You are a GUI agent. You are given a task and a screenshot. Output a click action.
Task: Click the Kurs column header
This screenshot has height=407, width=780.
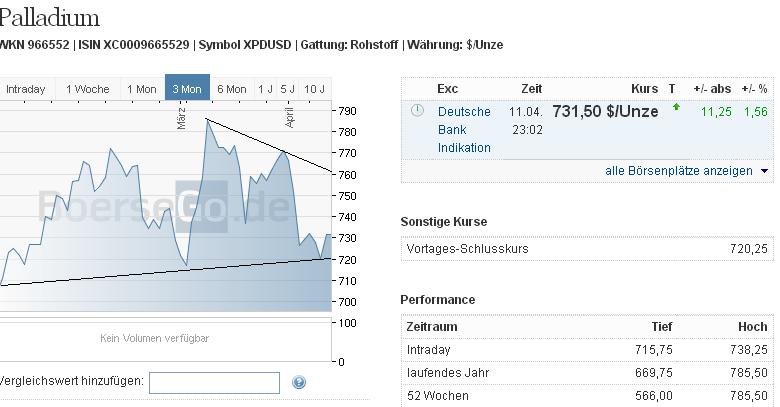pos(645,89)
